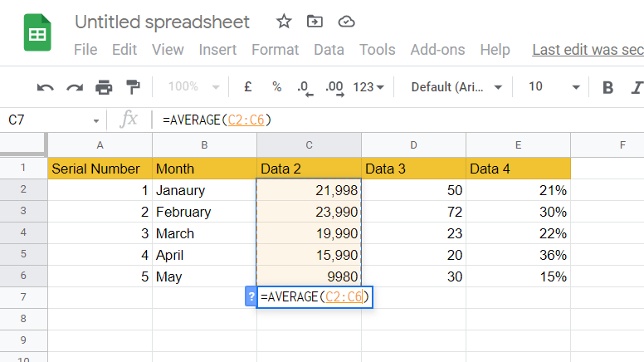
Task: Format as currency with pound icon
Action: 247,86
